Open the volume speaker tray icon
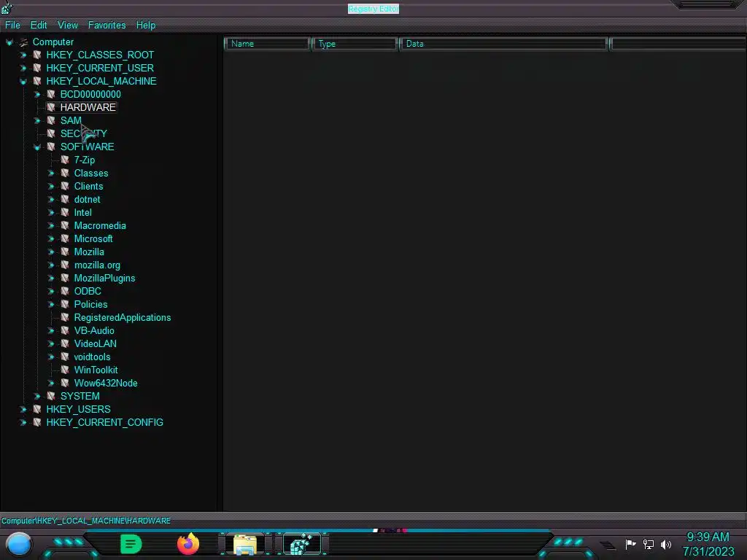 (x=665, y=544)
